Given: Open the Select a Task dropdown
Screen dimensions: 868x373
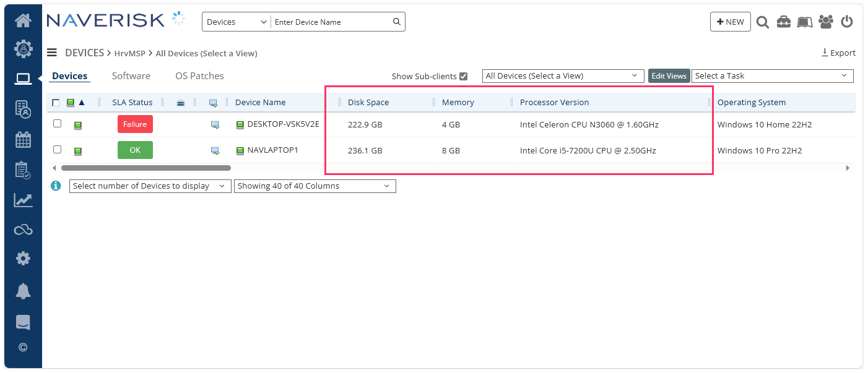Looking at the screenshot, I should [772, 76].
